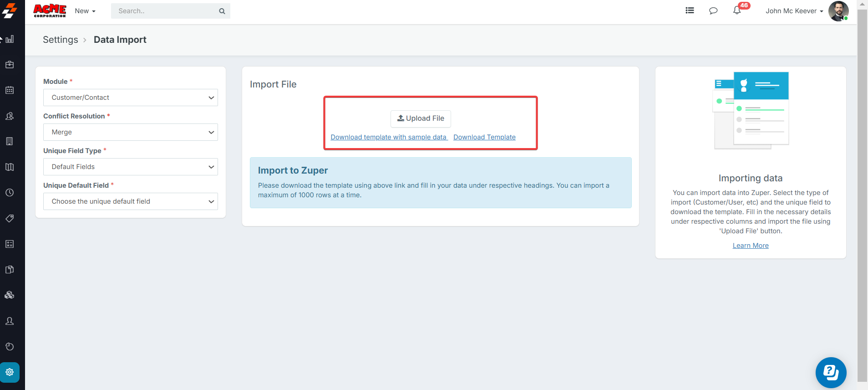868x390 pixels.
Task: Click the Unique Default Field label
Action: [x=76, y=185]
